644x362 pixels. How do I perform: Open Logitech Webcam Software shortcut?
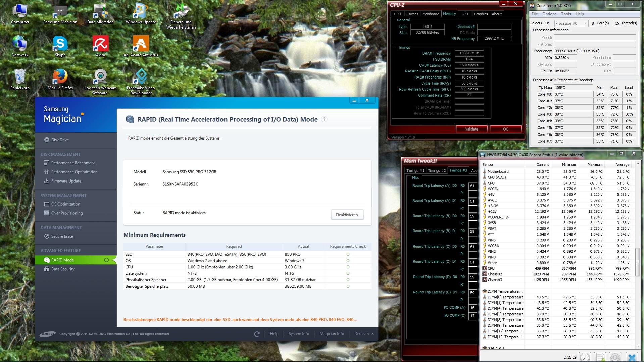click(100, 82)
